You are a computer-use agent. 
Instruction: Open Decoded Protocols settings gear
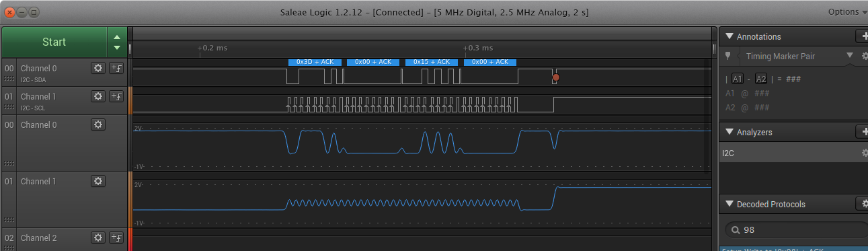coord(862,204)
